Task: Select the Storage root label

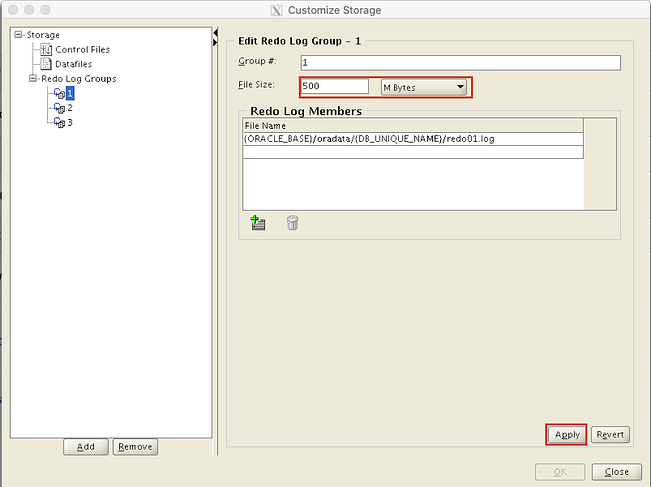Action: pyautogui.click(x=43, y=35)
